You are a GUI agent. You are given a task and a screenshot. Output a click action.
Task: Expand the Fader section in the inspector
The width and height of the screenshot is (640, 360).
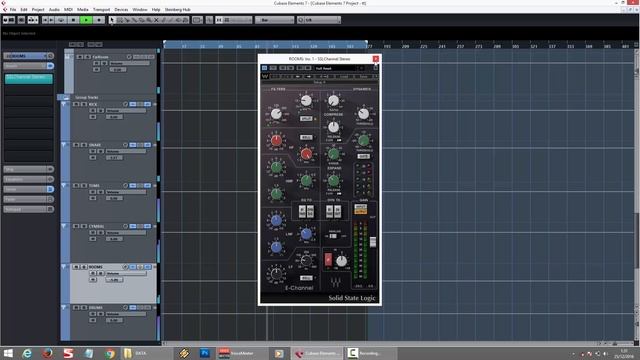[29, 199]
